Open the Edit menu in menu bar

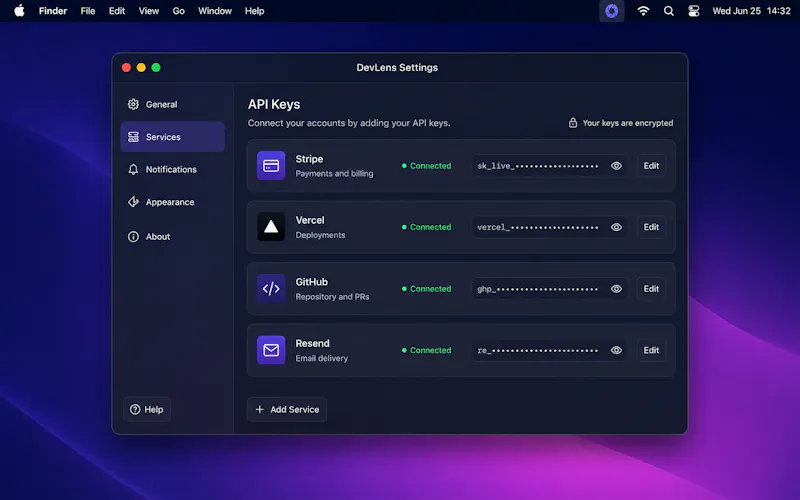[x=117, y=11]
